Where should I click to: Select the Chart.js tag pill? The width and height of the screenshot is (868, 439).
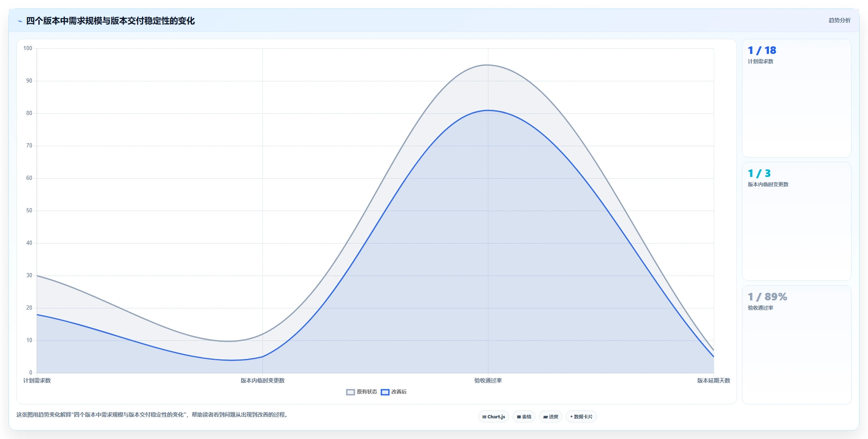494,417
